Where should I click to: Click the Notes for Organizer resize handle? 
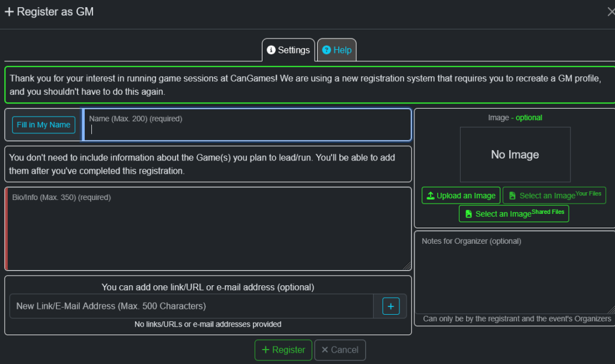(x=611, y=310)
